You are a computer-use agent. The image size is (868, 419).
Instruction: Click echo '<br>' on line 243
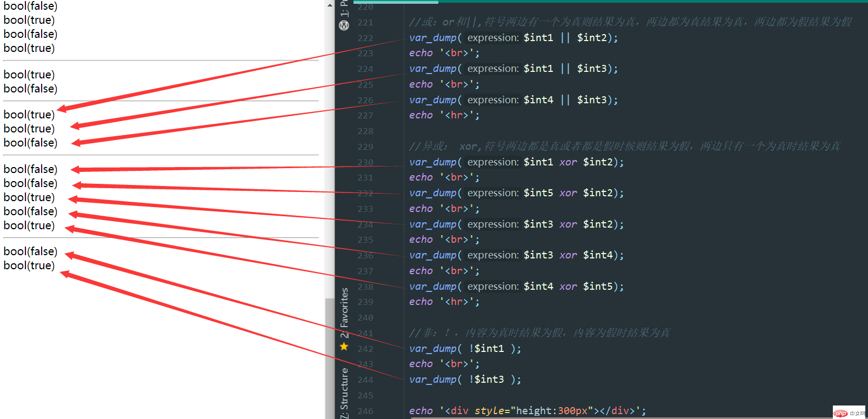point(444,364)
